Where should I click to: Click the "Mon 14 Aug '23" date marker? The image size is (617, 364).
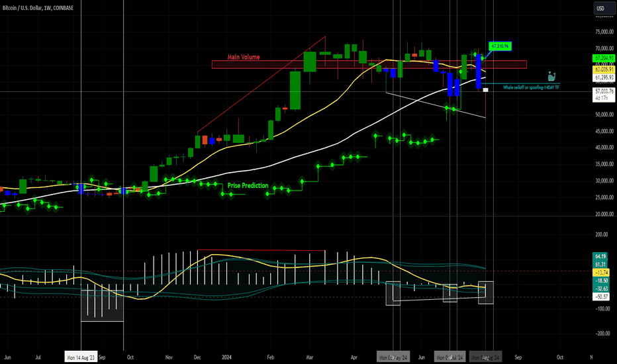(81, 357)
